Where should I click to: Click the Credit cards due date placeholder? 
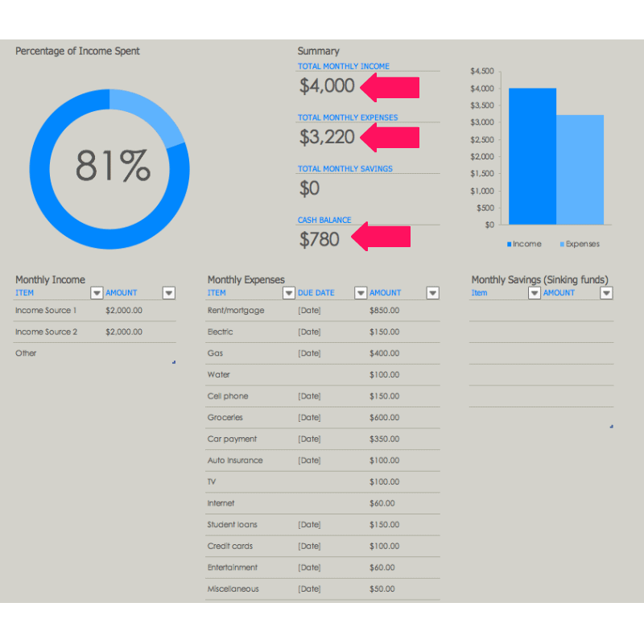pos(309,547)
